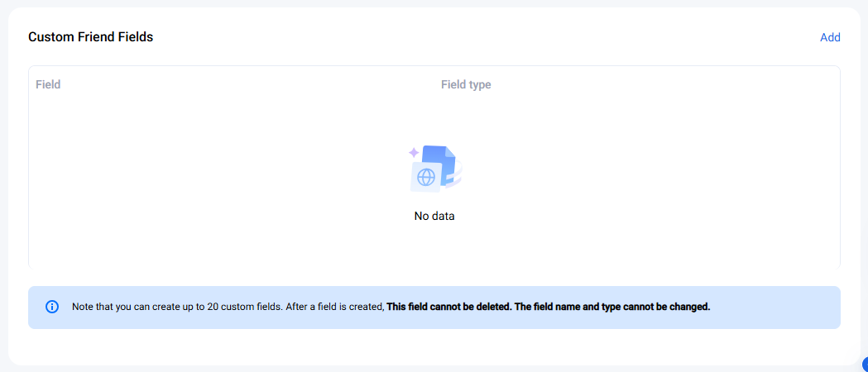
Task: Click the globe icon in empty-state illustration
Action: (426, 177)
